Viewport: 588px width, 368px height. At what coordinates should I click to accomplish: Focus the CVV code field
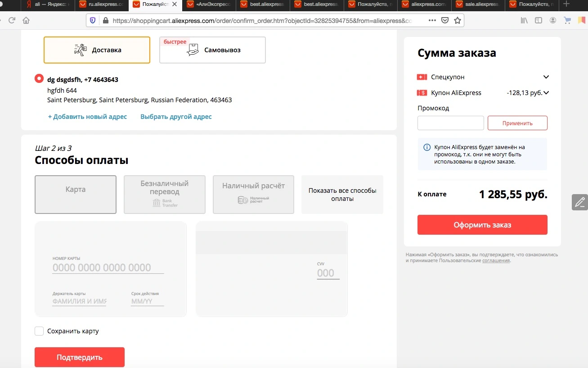pyautogui.click(x=328, y=273)
